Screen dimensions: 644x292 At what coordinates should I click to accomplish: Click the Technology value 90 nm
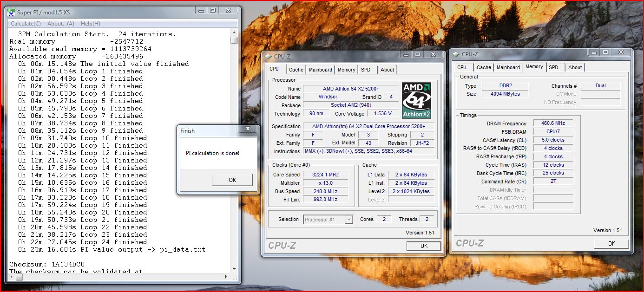[316, 114]
